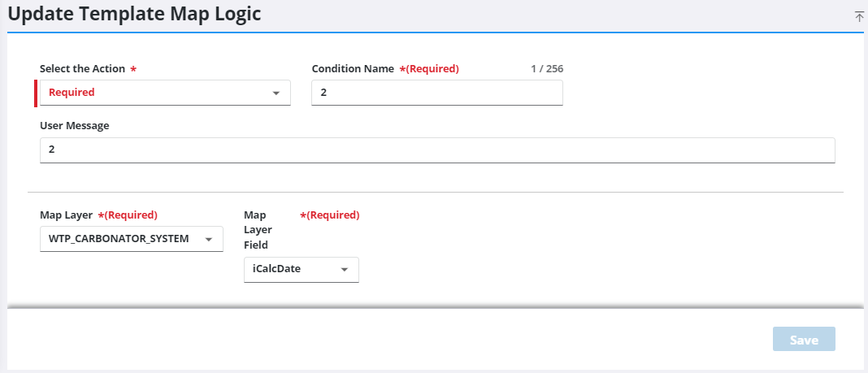Click the (Required) marker beside Map Layer Field
Viewport: 868px width, 373px height.
pos(332,215)
